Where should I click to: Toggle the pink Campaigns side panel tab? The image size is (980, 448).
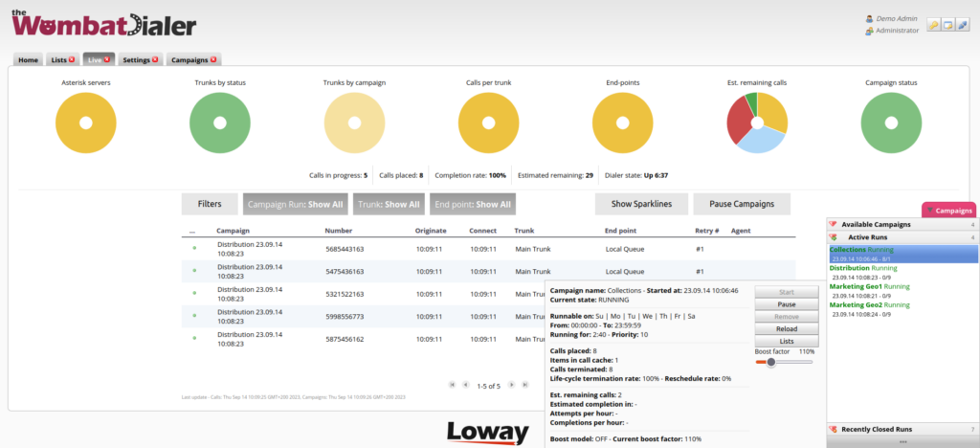click(x=948, y=211)
